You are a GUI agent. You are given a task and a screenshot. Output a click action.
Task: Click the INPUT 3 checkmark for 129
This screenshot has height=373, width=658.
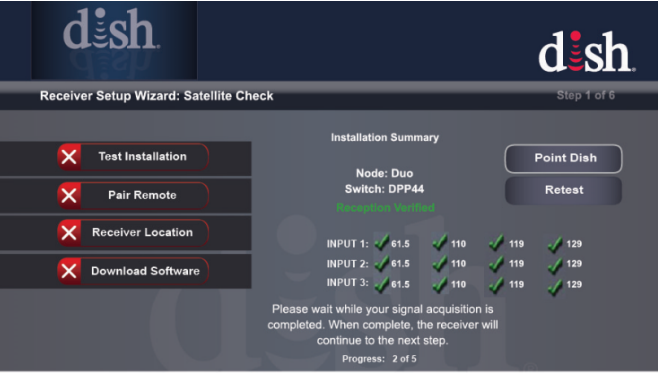(x=555, y=287)
